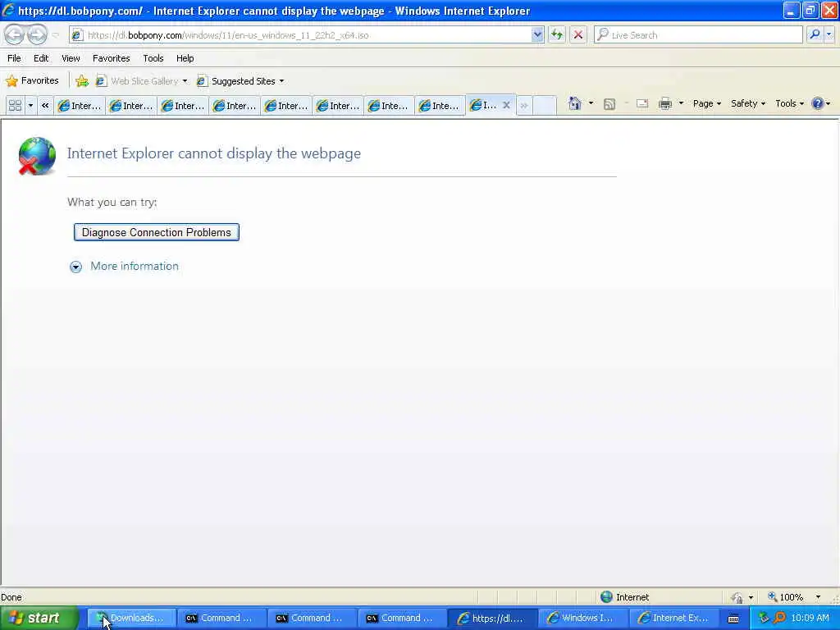Click the Home icon in command bar
Image resolution: width=840 pixels, height=630 pixels.
tap(575, 103)
